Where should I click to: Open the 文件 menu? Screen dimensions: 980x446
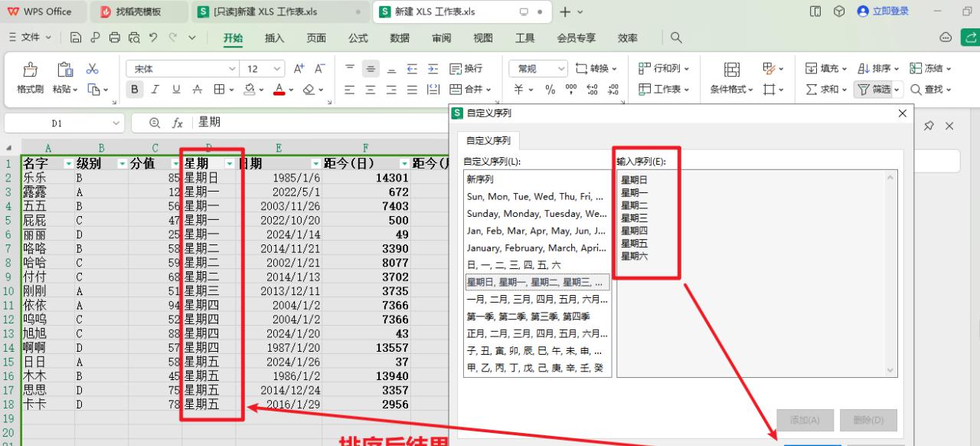pyautogui.click(x=31, y=37)
